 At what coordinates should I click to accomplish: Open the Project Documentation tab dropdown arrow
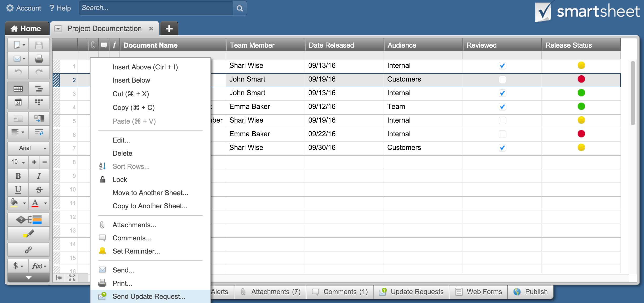pos(58,28)
